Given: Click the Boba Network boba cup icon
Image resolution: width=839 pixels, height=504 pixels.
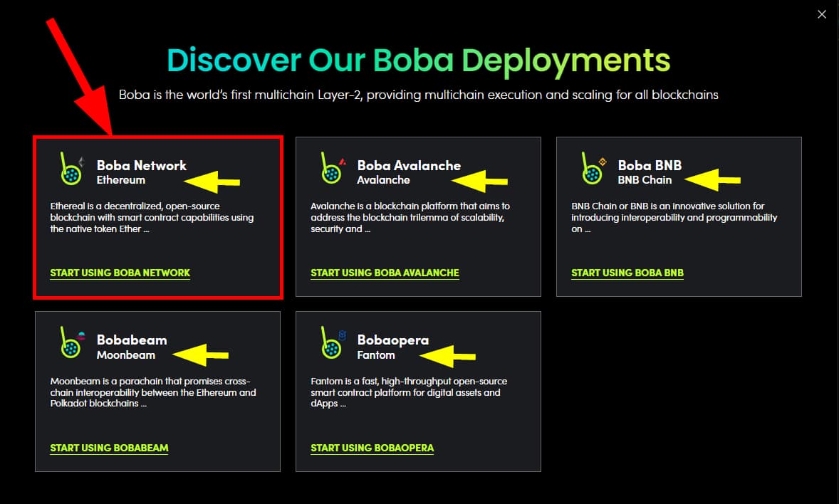Looking at the screenshot, I should [x=70, y=174].
